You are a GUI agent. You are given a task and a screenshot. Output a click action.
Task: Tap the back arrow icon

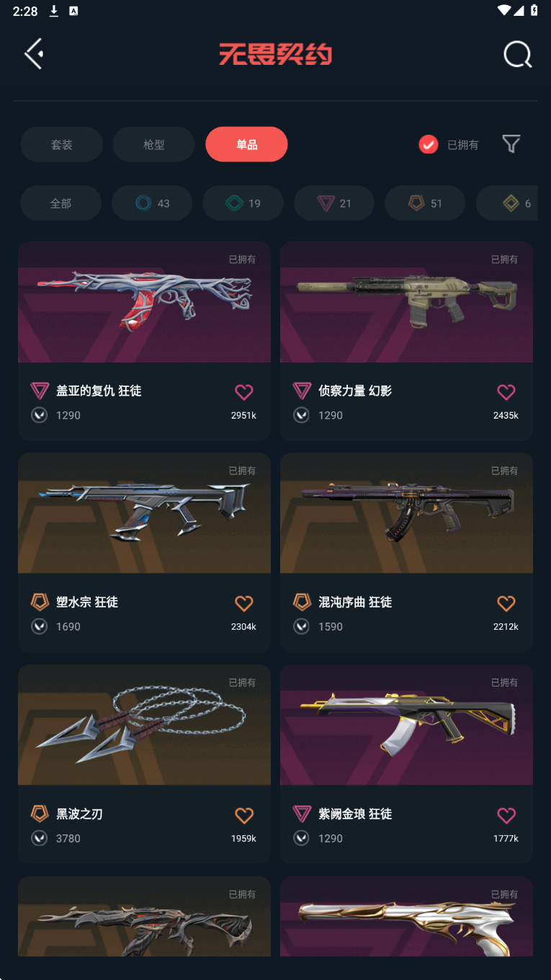point(34,54)
